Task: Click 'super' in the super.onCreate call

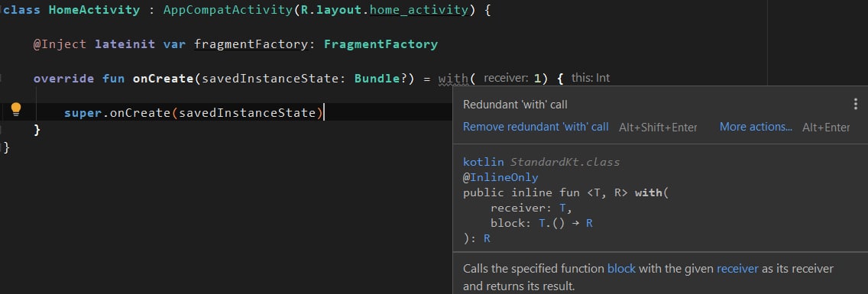Action: click(83, 113)
